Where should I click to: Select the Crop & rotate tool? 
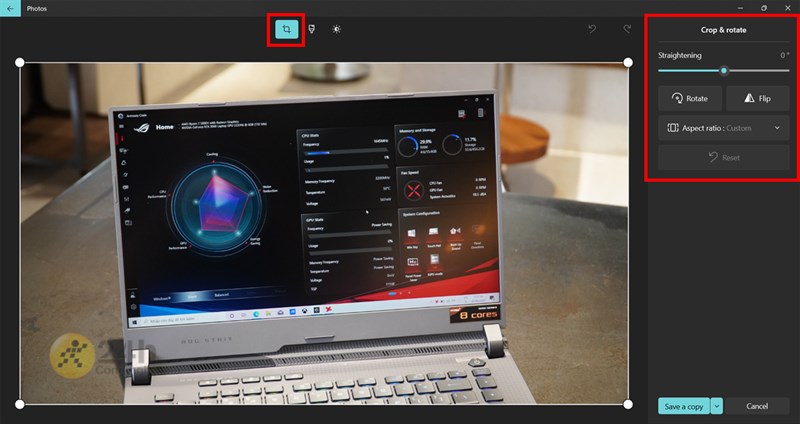pyautogui.click(x=287, y=29)
